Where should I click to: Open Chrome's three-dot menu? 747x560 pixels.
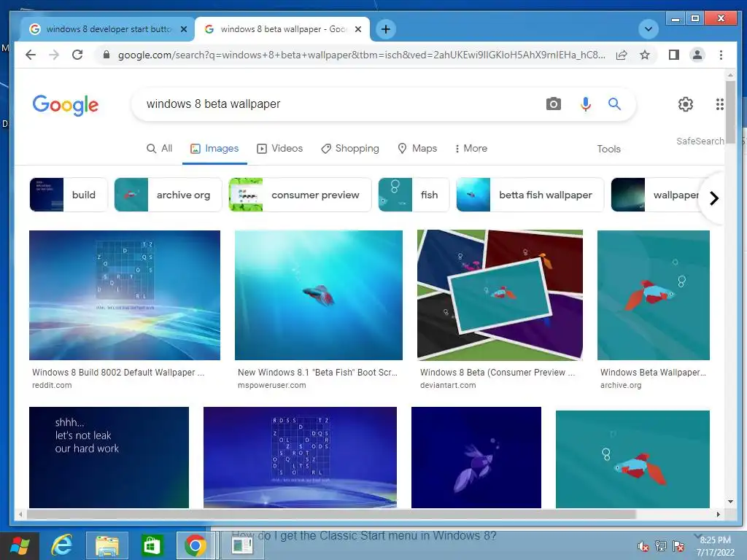click(721, 55)
